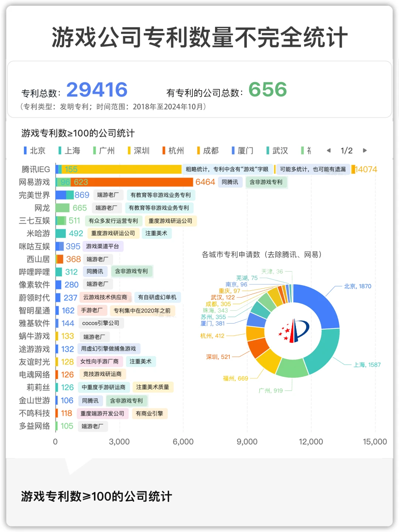Click the 9,000 axis tick label

point(247,442)
